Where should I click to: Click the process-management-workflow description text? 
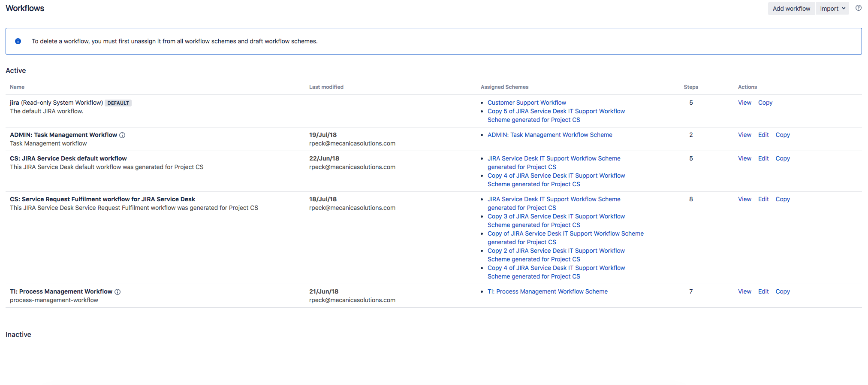[54, 300]
